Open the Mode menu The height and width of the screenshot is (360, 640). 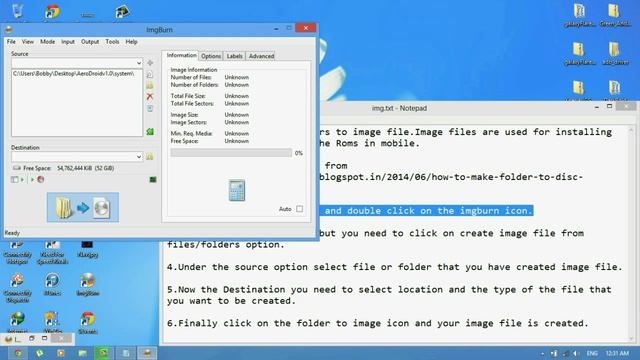pyautogui.click(x=47, y=42)
